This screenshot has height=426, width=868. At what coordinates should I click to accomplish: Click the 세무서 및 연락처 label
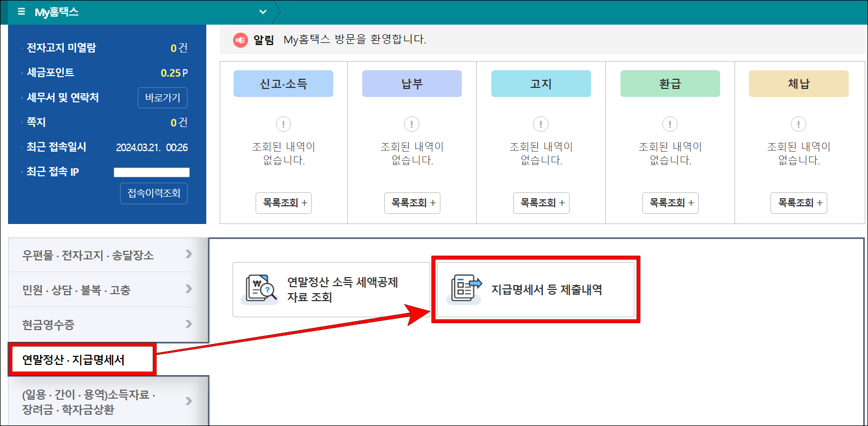(x=63, y=98)
